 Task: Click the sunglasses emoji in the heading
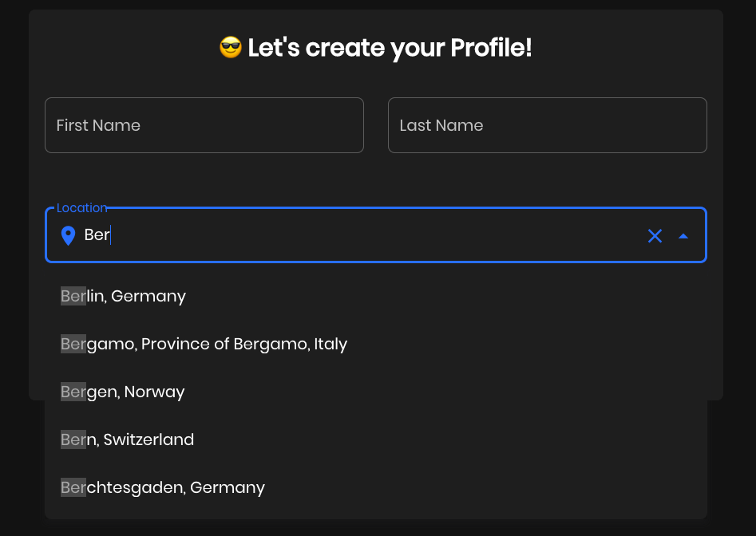click(229, 47)
